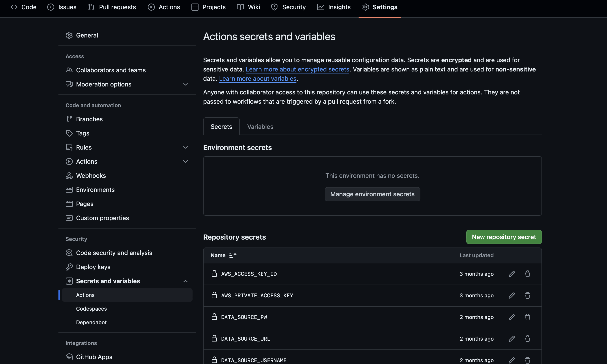The width and height of the screenshot is (607, 364).
Task: Delete the AWS_ACCESS_KEY_ID secret trash icon
Action: point(528,274)
